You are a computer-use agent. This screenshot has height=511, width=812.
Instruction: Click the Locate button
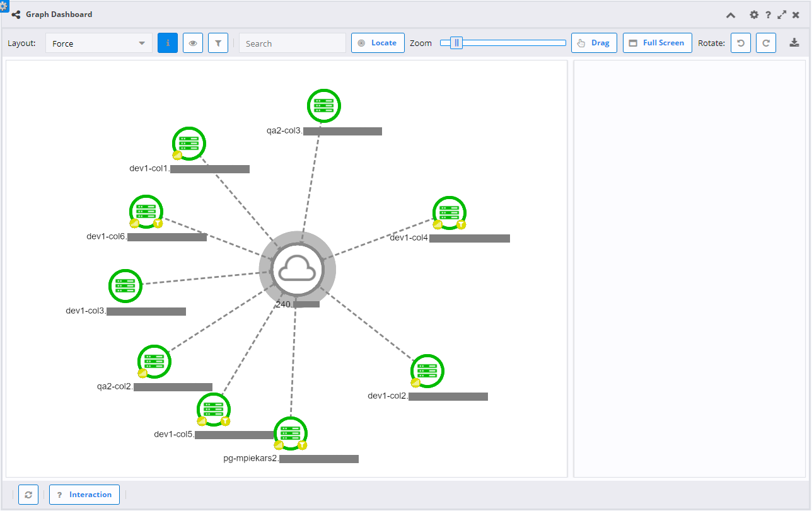(378, 42)
